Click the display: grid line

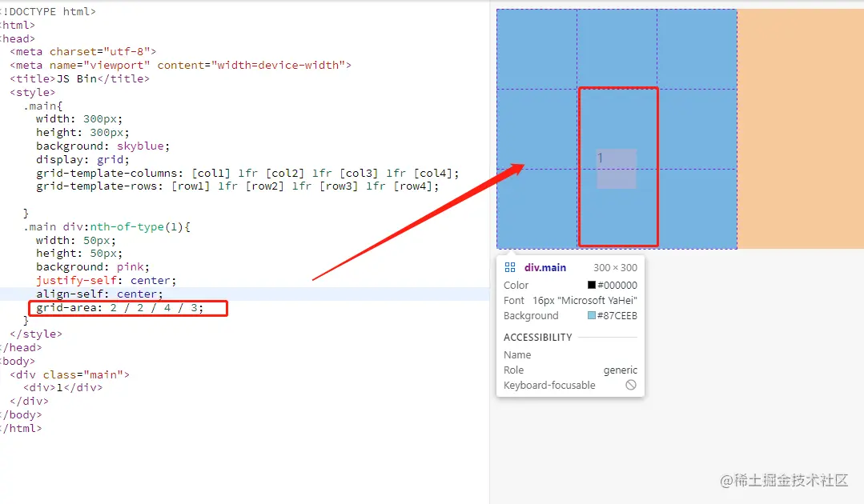tap(82, 159)
